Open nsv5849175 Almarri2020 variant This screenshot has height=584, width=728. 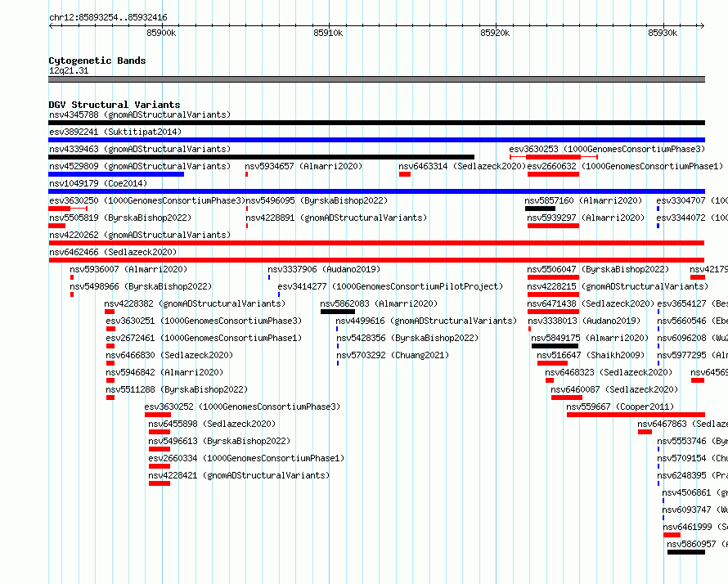tap(590, 338)
